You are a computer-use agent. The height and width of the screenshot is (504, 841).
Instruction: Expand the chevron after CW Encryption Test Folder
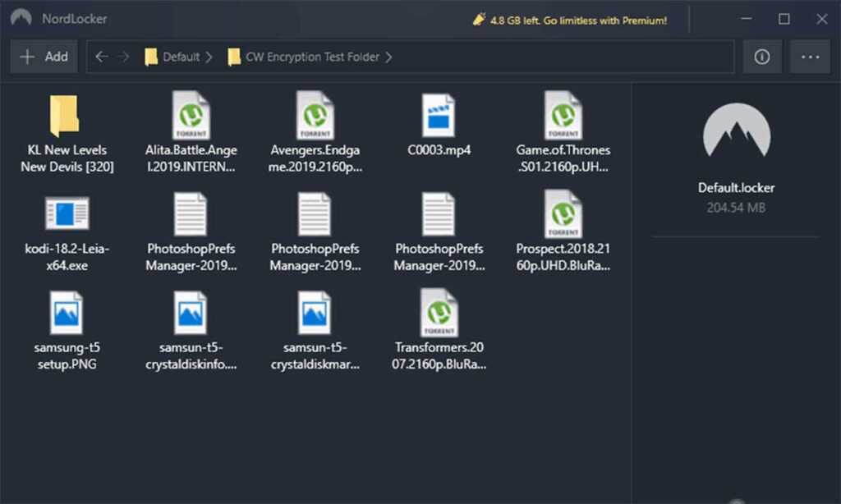(x=388, y=57)
